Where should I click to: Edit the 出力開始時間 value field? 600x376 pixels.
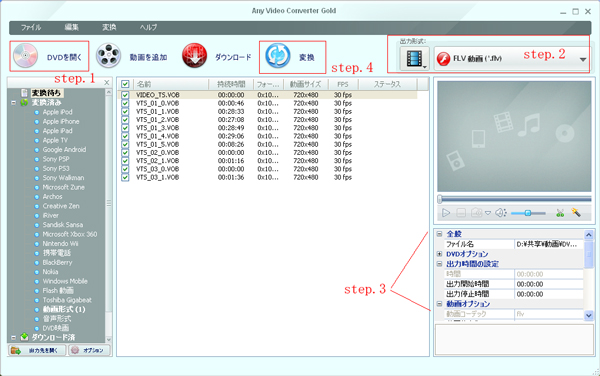[549, 284]
